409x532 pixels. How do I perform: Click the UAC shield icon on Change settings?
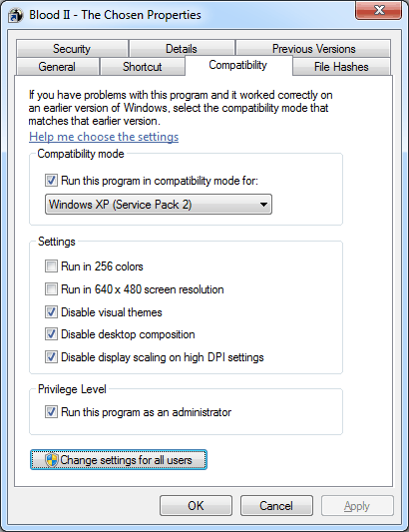(x=52, y=460)
